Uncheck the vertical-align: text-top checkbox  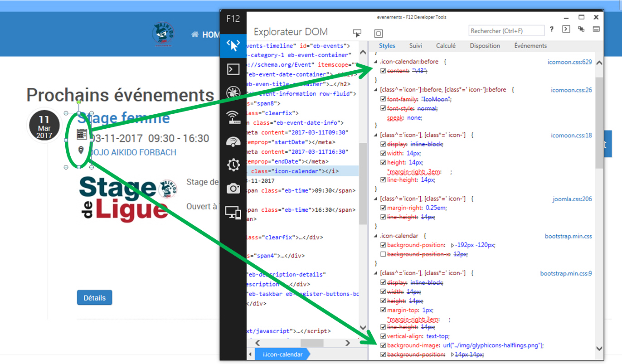(383, 336)
